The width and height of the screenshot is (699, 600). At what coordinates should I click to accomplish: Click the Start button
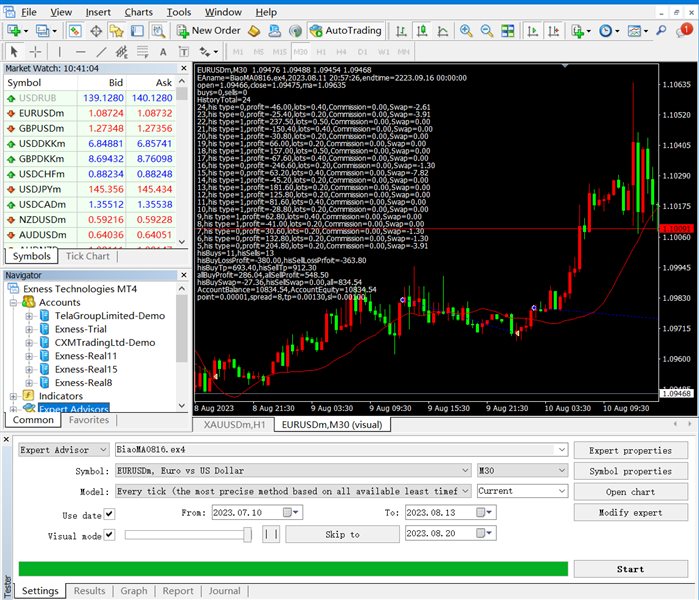(630, 569)
